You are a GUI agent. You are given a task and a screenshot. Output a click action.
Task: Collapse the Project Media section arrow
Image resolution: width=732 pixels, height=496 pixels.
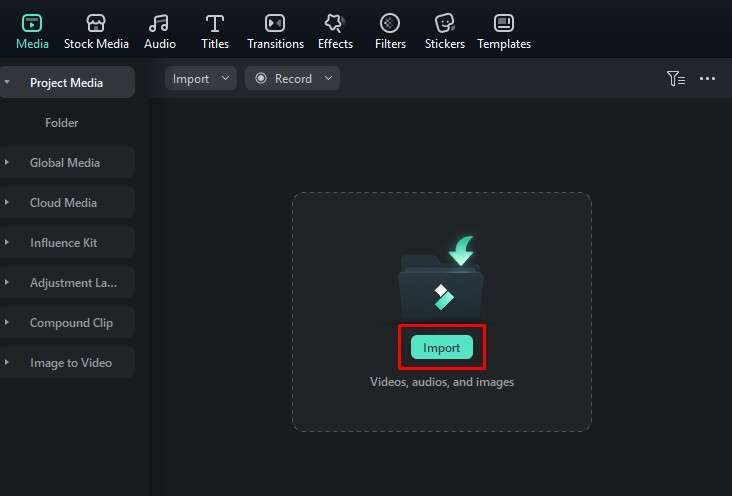click(7, 82)
